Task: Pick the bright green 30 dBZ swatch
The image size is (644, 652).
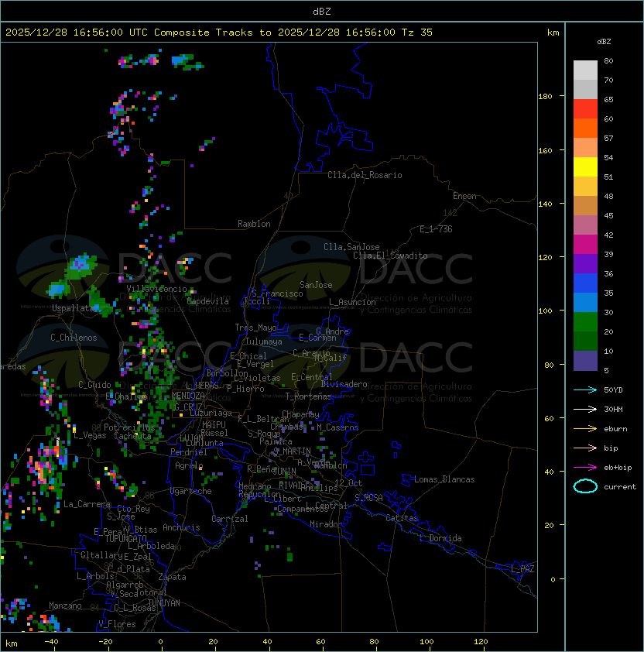Action: point(585,322)
